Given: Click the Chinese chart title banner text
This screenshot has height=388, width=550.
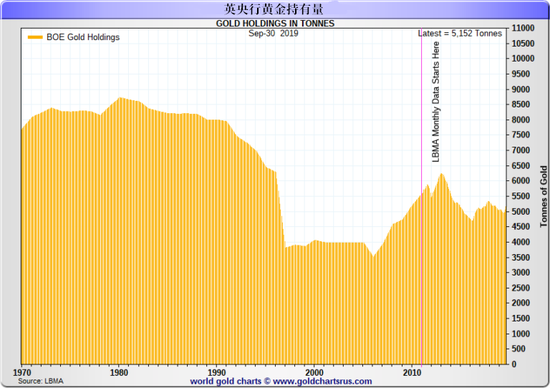Looking at the screenshot, I should point(274,9).
